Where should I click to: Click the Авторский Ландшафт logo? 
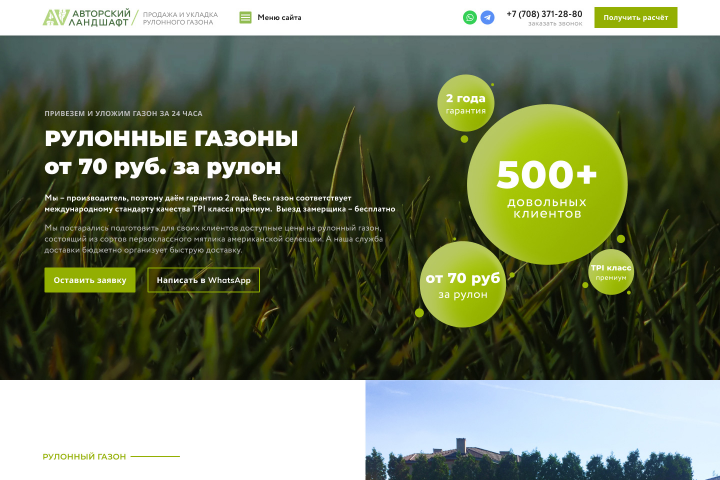coord(87,17)
